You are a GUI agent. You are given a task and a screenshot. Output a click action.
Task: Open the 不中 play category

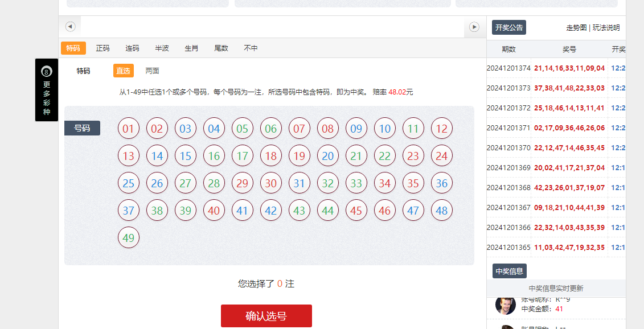coord(251,48)
